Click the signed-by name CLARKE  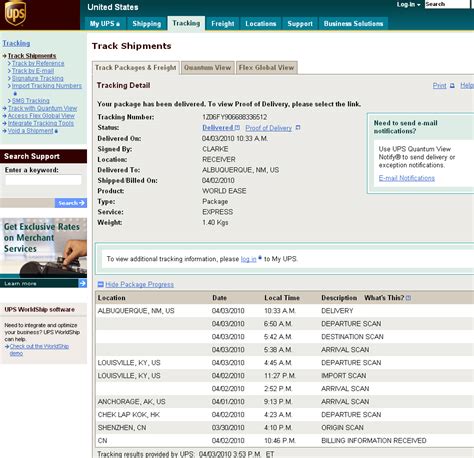[215, 149]
